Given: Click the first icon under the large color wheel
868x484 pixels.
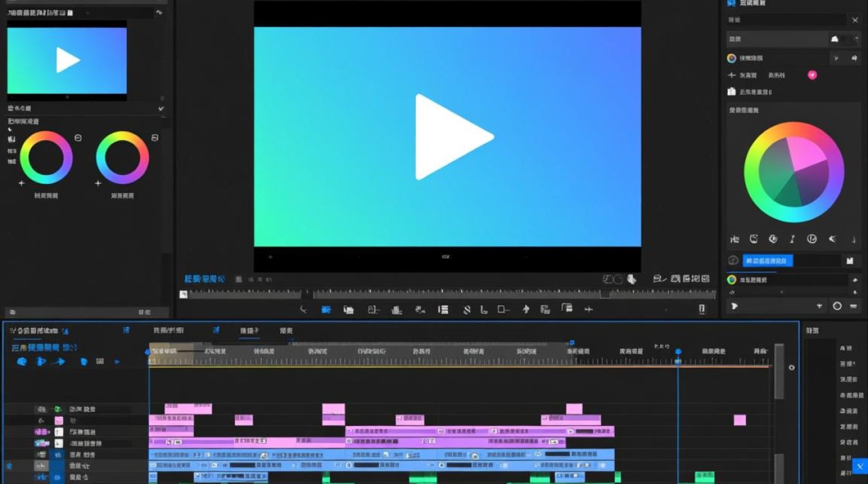Looking at the screenshot, I should [x=734, y=239].
